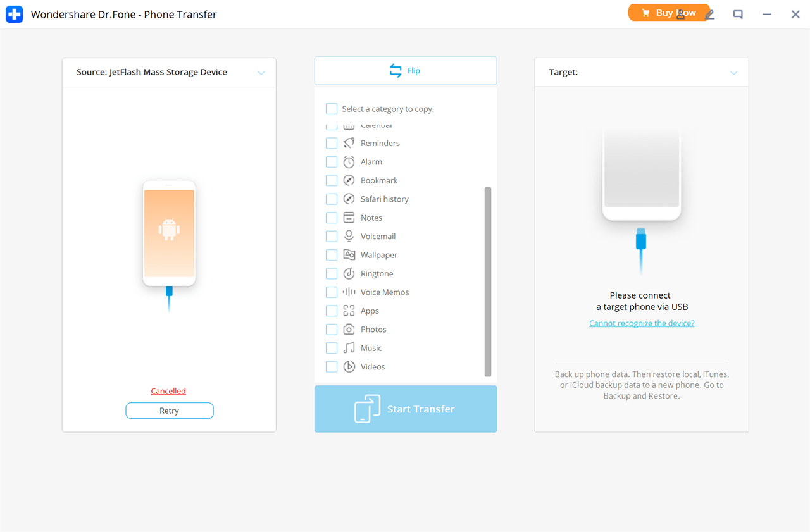Click the Retry button

click(170, 411)
